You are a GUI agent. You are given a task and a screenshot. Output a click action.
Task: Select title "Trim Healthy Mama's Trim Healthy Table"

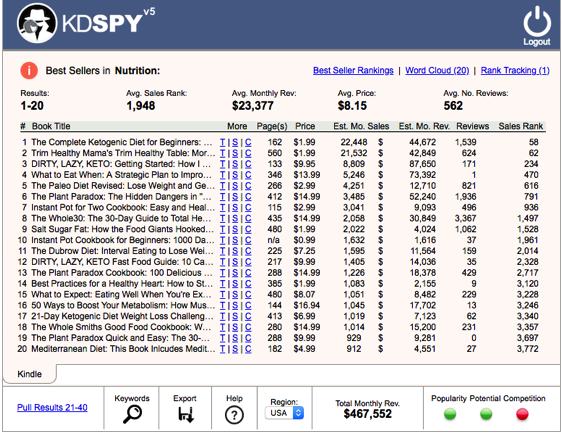(x=123, y=153)
